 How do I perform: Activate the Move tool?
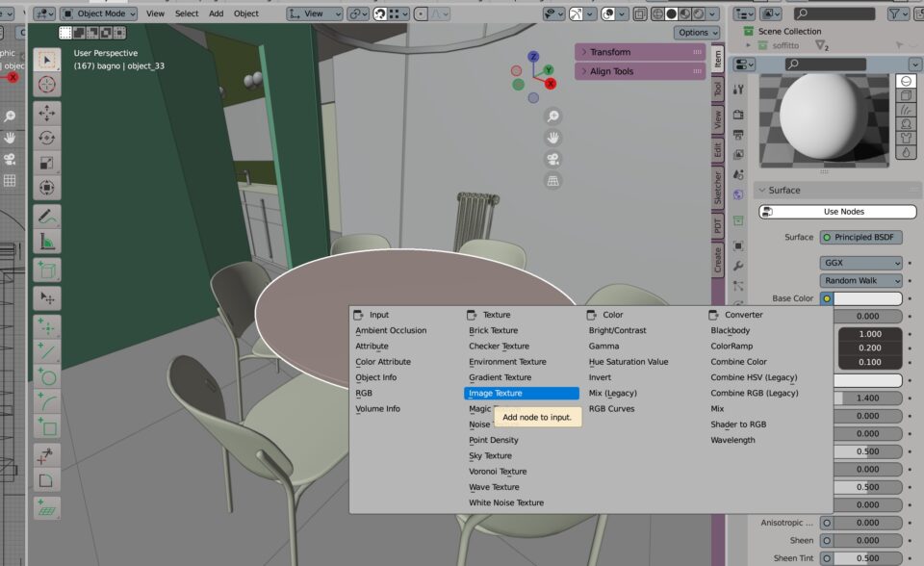(x=46, y=113)
